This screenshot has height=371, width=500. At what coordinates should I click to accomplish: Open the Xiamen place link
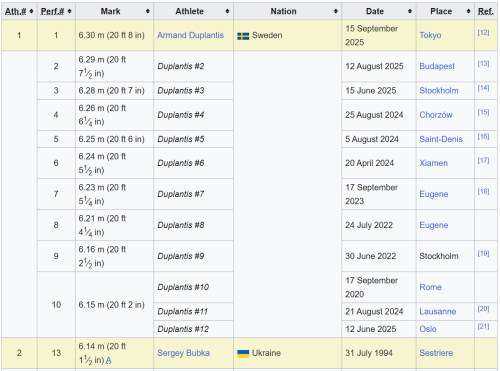coord(433,163)
